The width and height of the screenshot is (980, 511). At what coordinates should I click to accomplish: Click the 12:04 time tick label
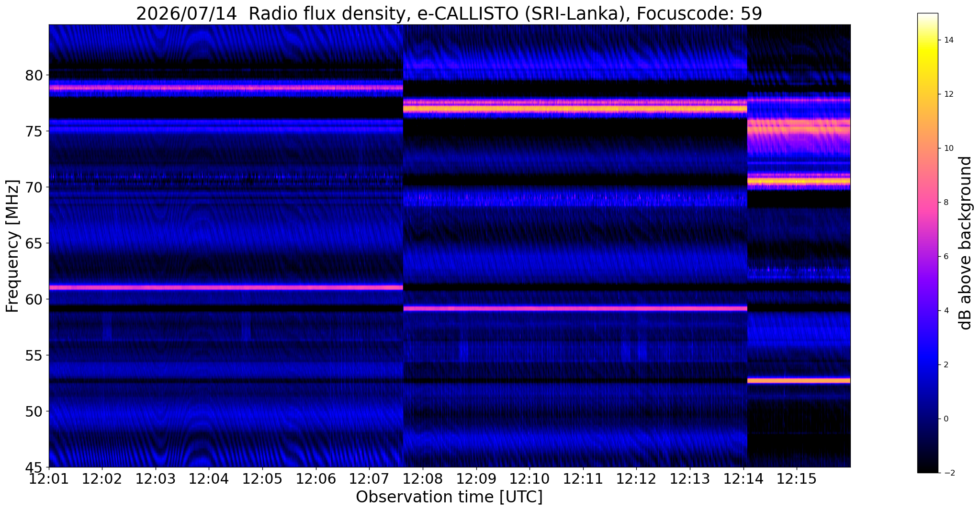(209, 479)
